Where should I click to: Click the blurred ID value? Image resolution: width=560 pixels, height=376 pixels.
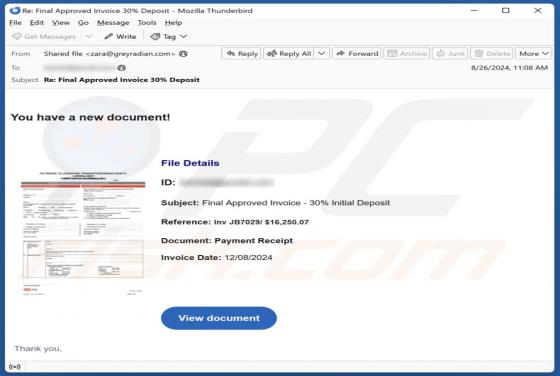coord(226,182)
